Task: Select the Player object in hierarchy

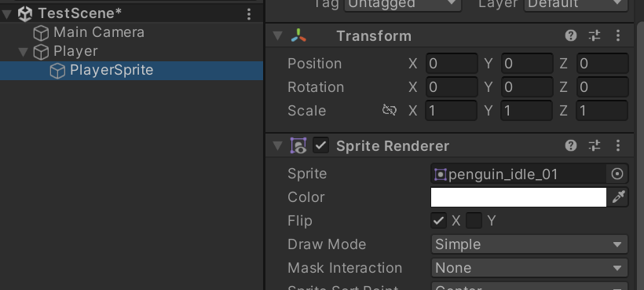Action: pyautogui.click(x=131, y=51)
